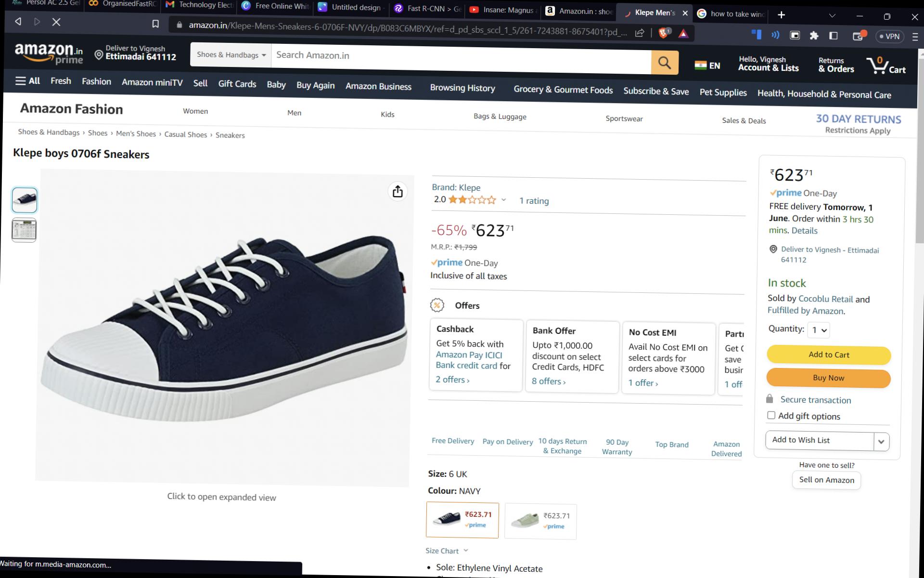Screen dimensions: 924x578
Task: Select the navy sneaker thumbnail image
Action: point(25,200)
